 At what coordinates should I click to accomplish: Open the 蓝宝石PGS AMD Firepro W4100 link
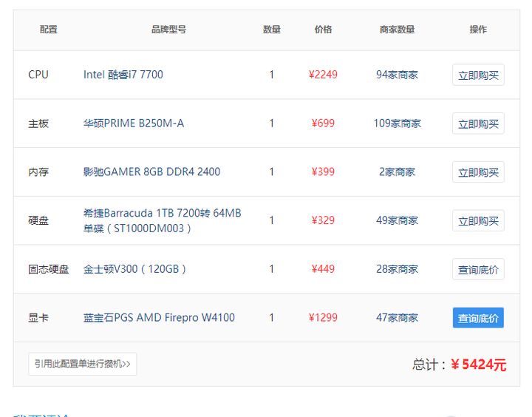(159, 317)
